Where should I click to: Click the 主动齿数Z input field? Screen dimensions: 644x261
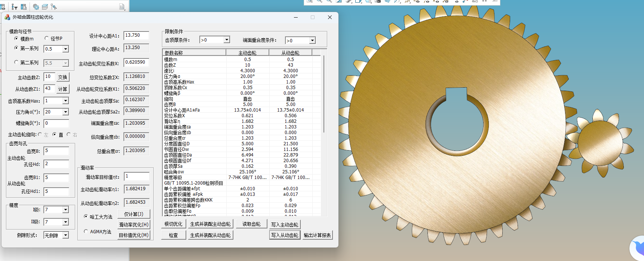pos(49,77)
